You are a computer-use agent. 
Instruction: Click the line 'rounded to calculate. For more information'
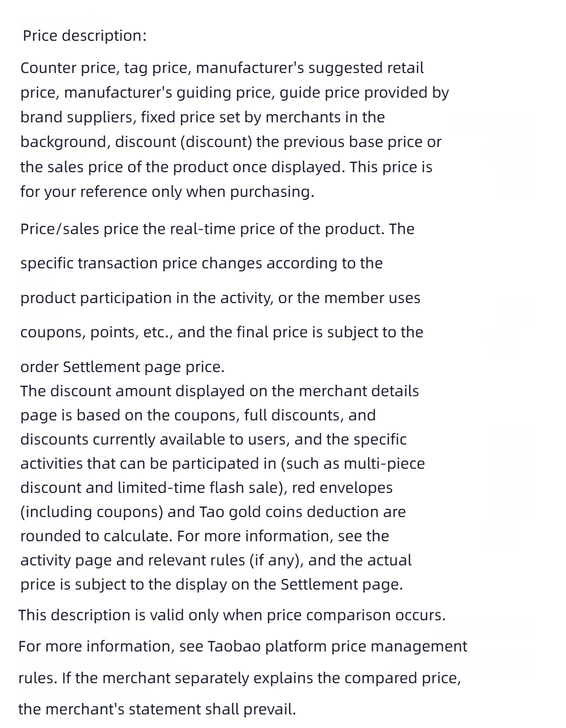tap(205, 536)
